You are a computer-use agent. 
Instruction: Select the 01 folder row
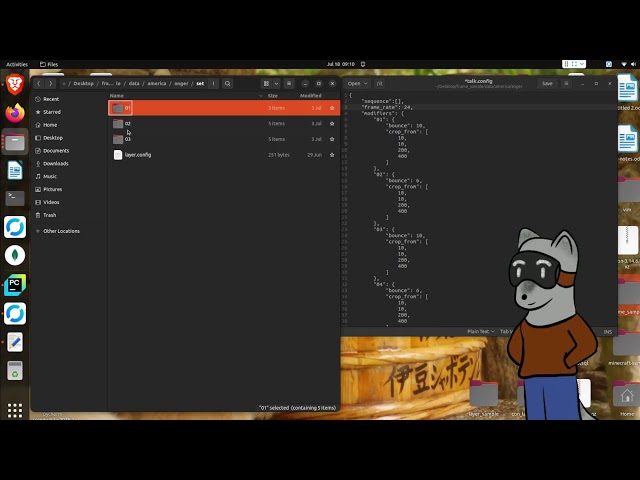click(x=224, y=108)
